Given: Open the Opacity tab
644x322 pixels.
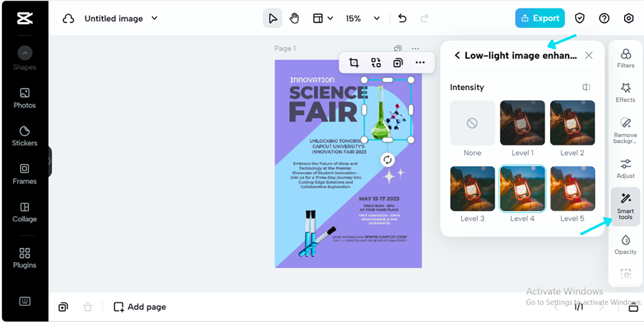Looking at the screenshot, I should [625, 245].
